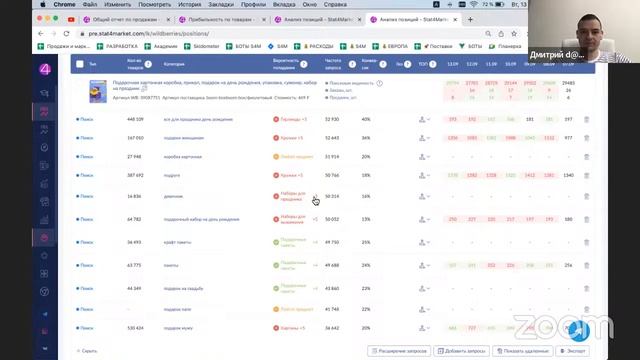
Task: Open the История menu
Action: click(189, 4)
